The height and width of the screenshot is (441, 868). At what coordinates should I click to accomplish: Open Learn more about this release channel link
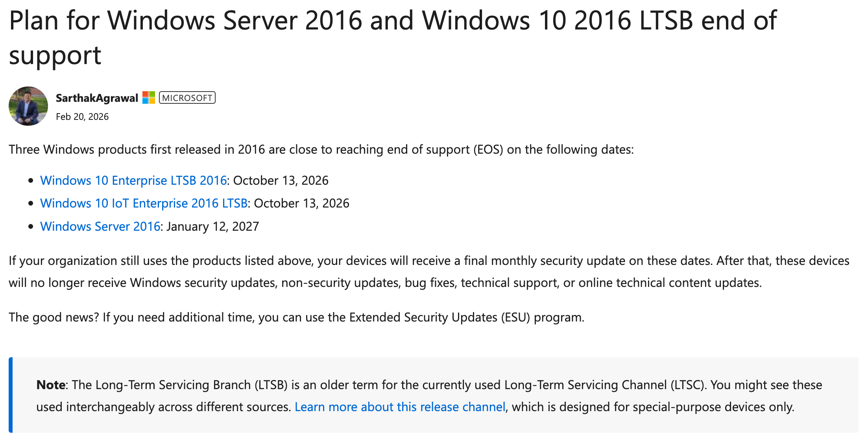(400, 407)
